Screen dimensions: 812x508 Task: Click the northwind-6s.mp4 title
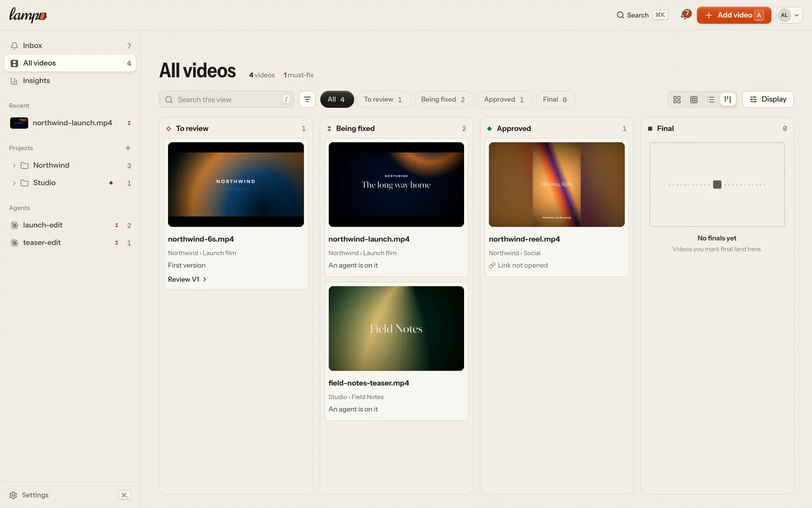tap(201, 239)
